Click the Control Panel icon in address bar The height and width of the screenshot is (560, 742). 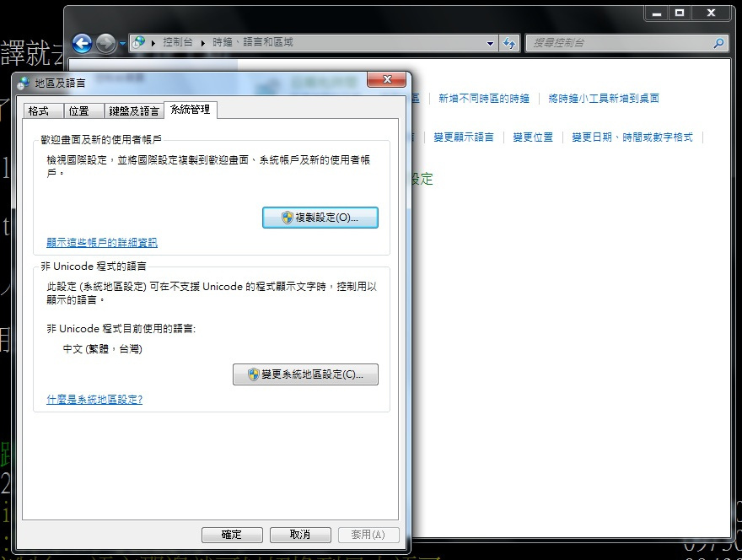(138, 43)
